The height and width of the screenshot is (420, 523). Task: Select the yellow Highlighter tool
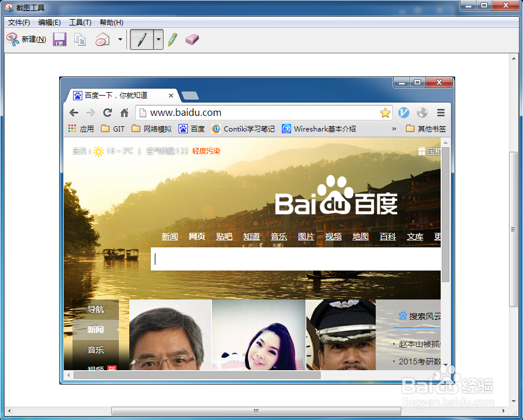coord(173,39)
